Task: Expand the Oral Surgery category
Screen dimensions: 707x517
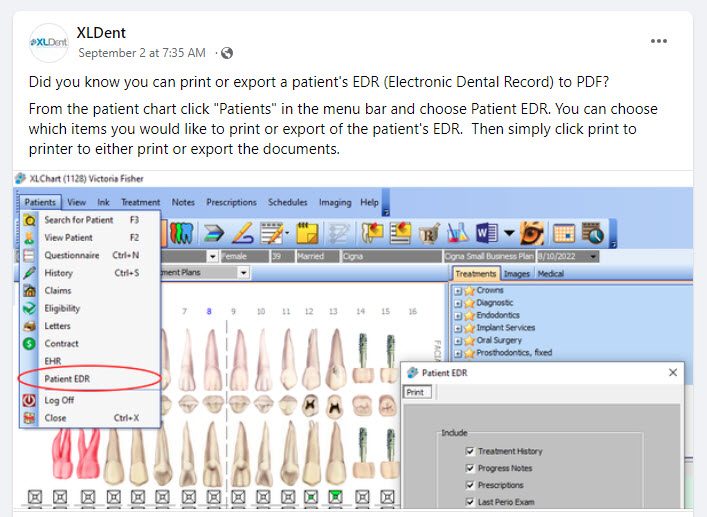Action: (458, 341)
